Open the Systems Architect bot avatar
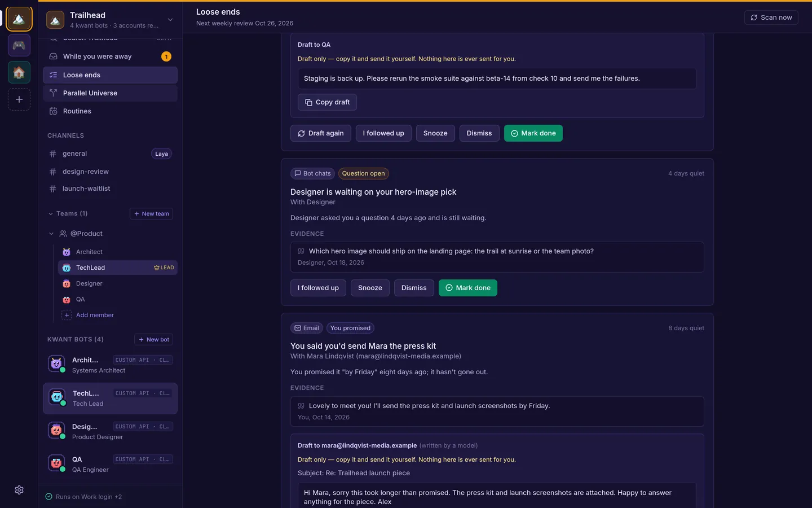The height and width of the screenshot is (508, 812). click(56, 364)
